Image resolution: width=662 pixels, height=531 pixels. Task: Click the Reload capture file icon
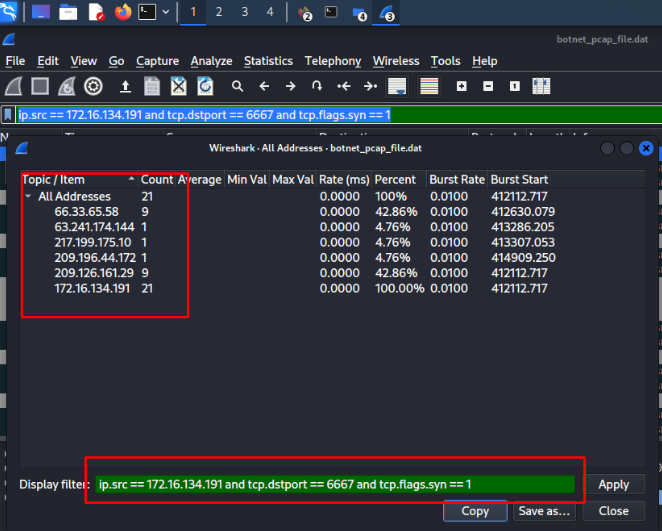pos(205,87)
